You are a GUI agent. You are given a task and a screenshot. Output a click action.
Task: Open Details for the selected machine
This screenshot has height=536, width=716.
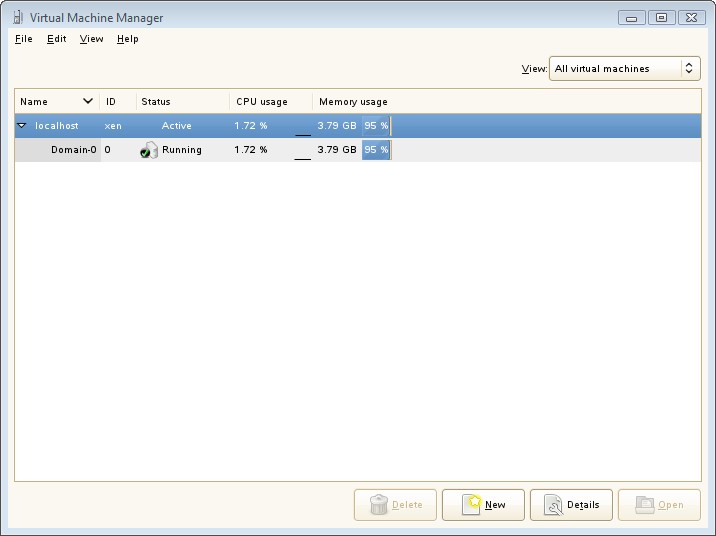pyautogui.click(x=571, y=505)
